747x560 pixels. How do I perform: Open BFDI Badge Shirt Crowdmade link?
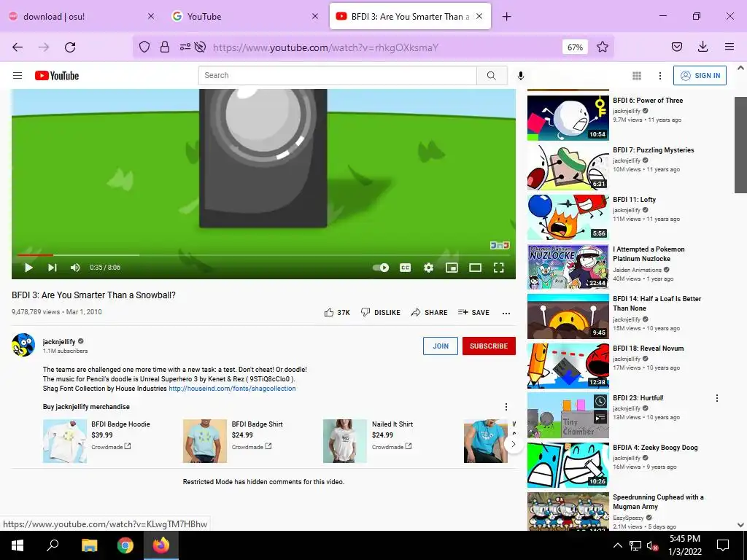point(252,447)
